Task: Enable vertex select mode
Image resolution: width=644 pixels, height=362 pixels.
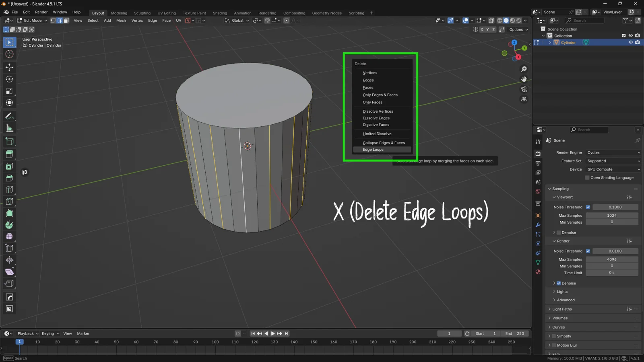Action: (x=53, y=21)
